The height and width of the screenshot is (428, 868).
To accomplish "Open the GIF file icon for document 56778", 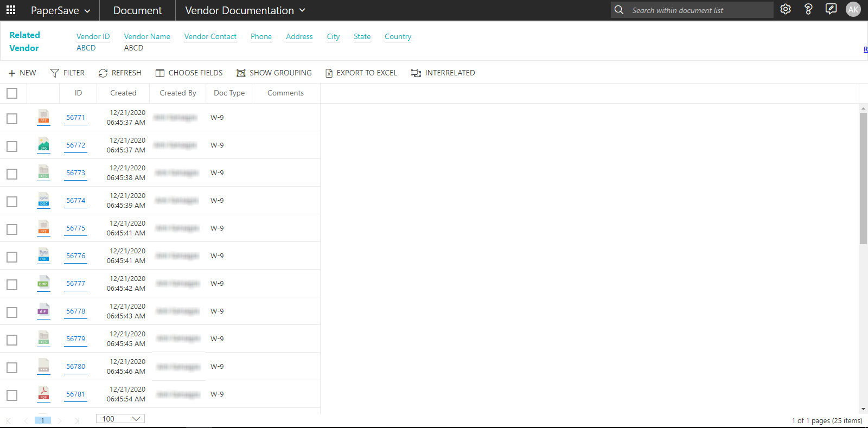I will [44, 310].
